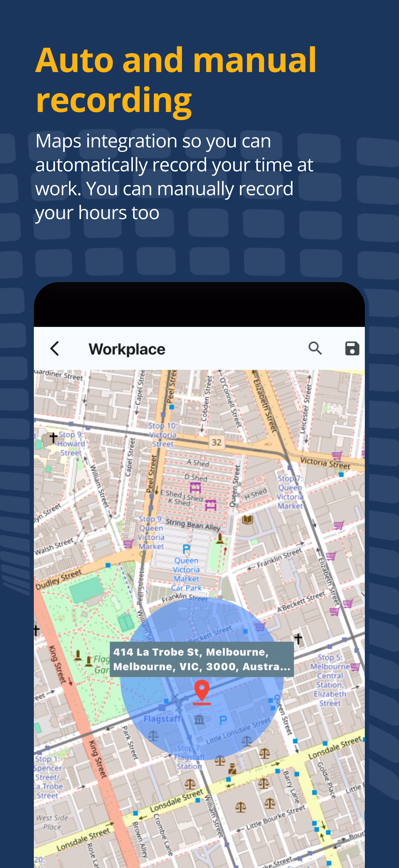Tap the blue parking P icon above Queen Victoria Market Car Park
This screenshot has height=868, width=399.
pos(186,549)
